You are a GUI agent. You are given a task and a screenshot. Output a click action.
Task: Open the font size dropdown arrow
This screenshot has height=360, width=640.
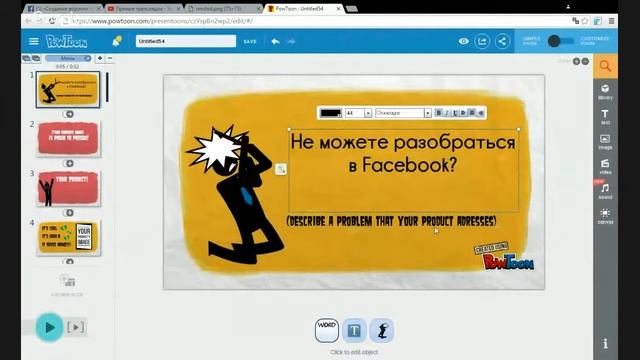368,113
